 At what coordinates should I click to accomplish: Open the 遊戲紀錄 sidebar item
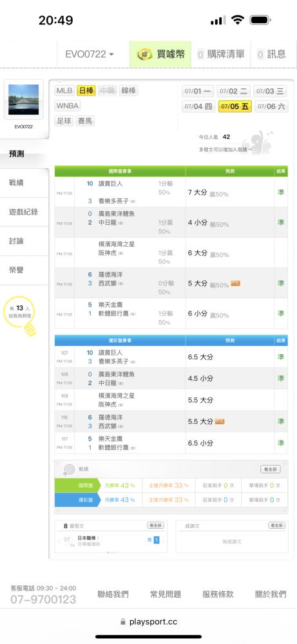tap(24, 212)
